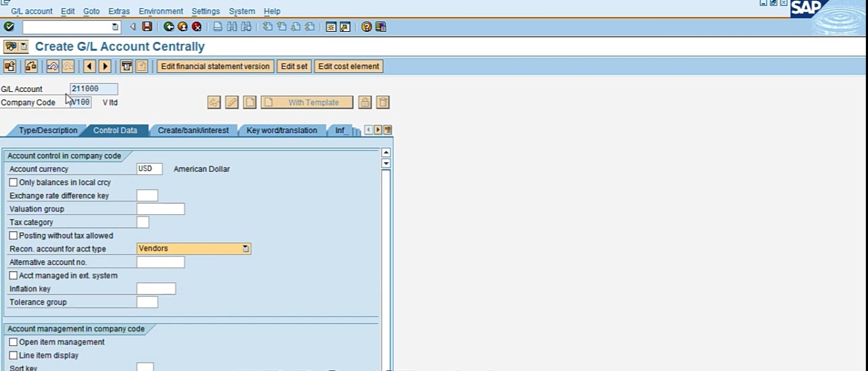The height and width of the screenshot is (371, 868).
Task: Open the Extras menu
Action: point(119,11)
